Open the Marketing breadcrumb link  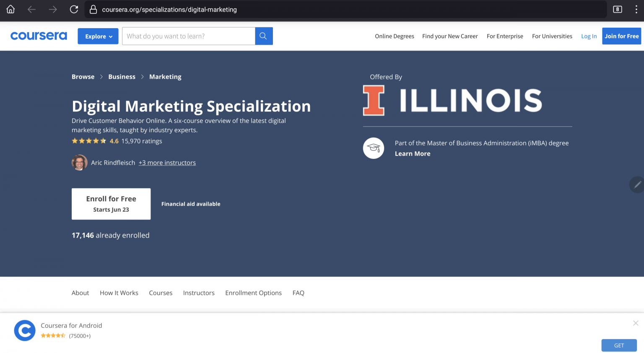165,77
